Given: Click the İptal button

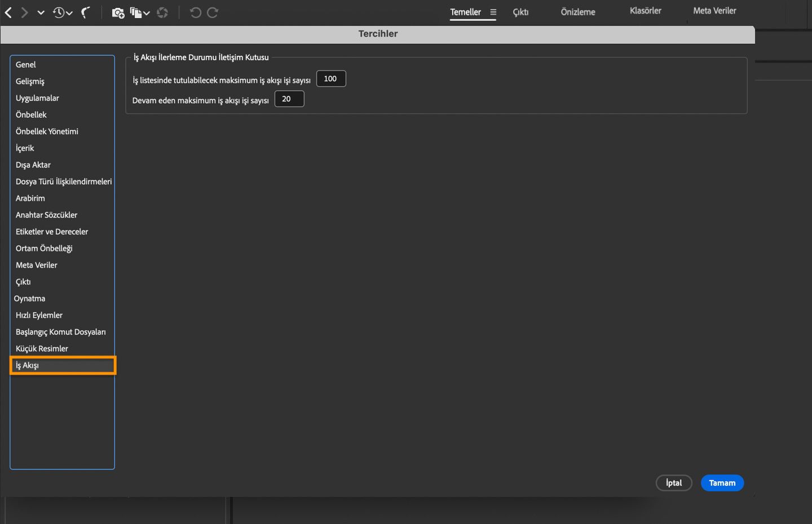Looking at the screenshot, I should (674, 483).
